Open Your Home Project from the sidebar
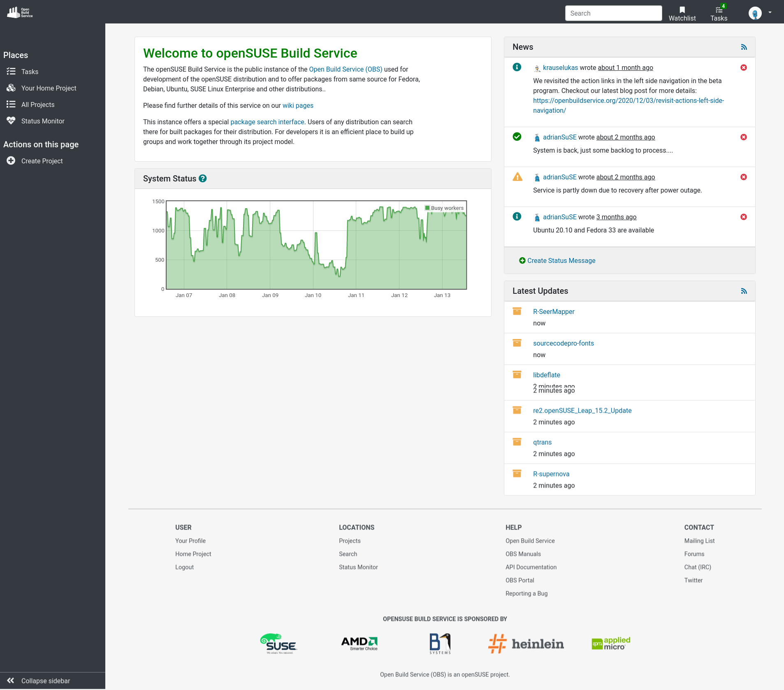The height and width of the screenshot is (690, 784). click(x=49, y=88)
